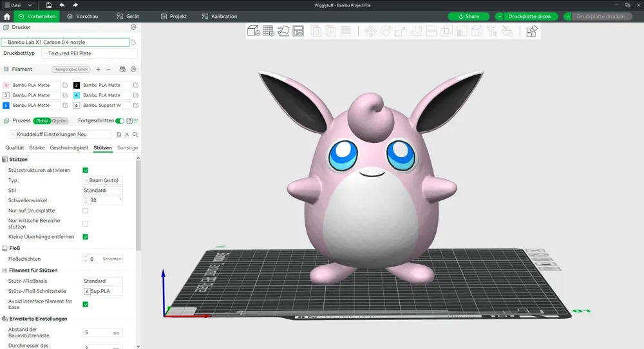
Task: Switch to the Projekt tab
Action: pos(174,17)
